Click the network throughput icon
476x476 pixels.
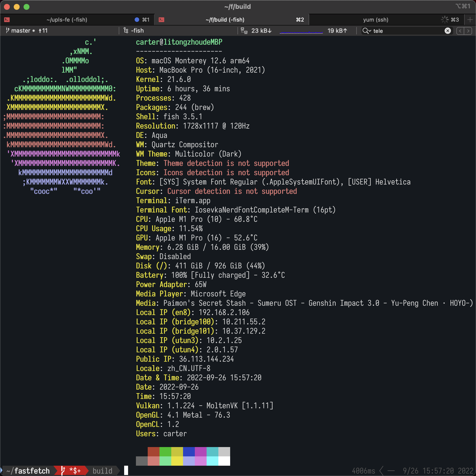tap(244, 31)
